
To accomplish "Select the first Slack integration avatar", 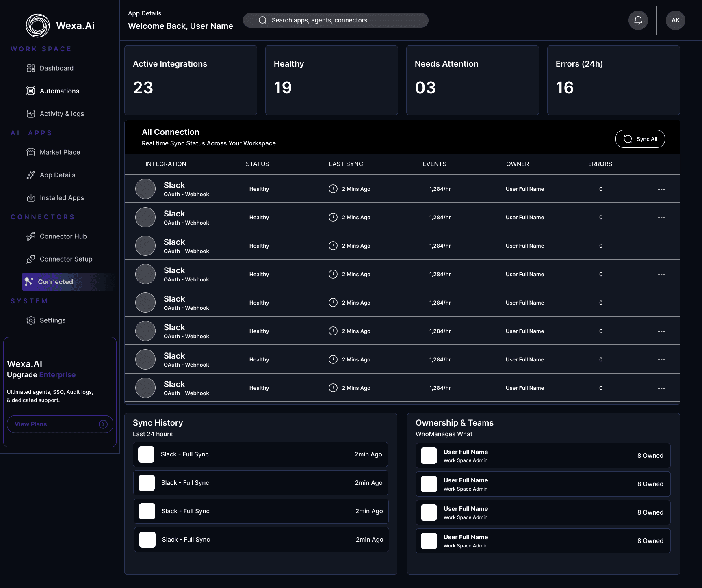I will [x=145, y=189].
